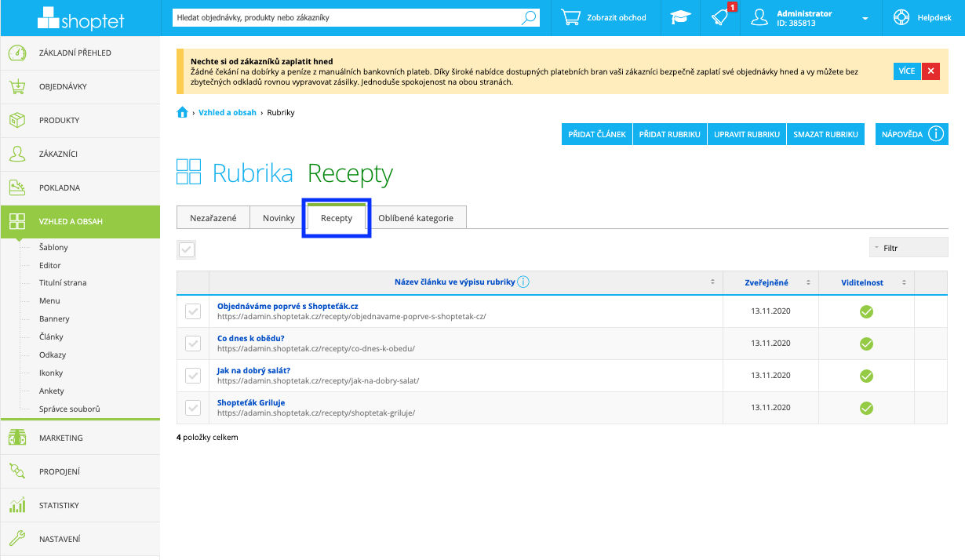Viewport: 965px width, 560px height.
Task: Click the Produkty box icon
Action: pyautogui.click(x=17, y=120)
